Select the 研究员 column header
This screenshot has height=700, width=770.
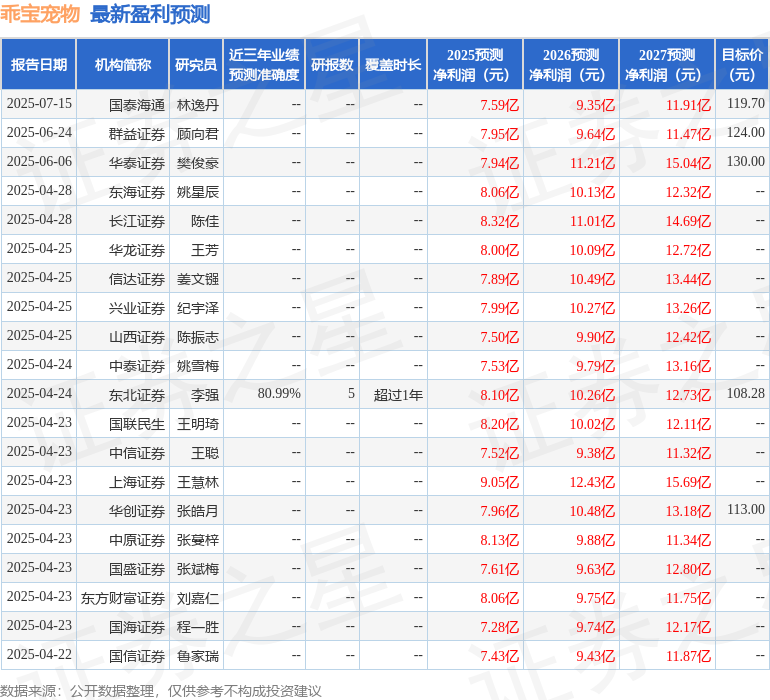click(x=196, y=65)
